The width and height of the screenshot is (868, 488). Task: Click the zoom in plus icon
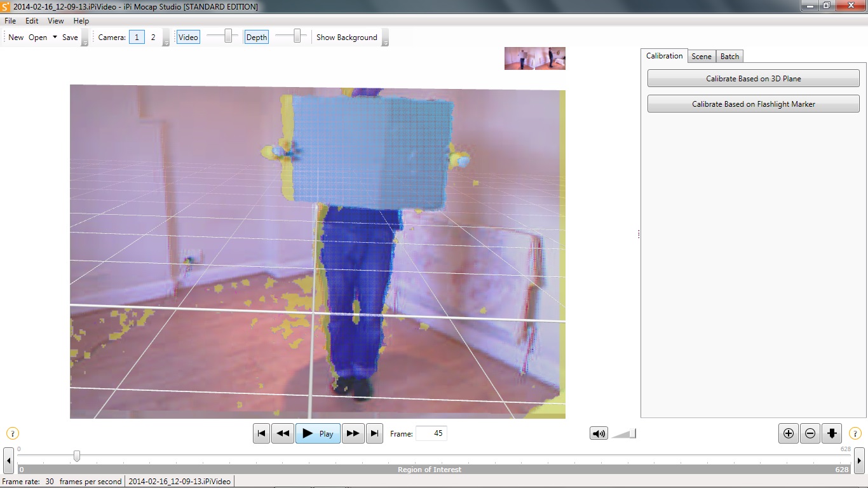point(789,433)
